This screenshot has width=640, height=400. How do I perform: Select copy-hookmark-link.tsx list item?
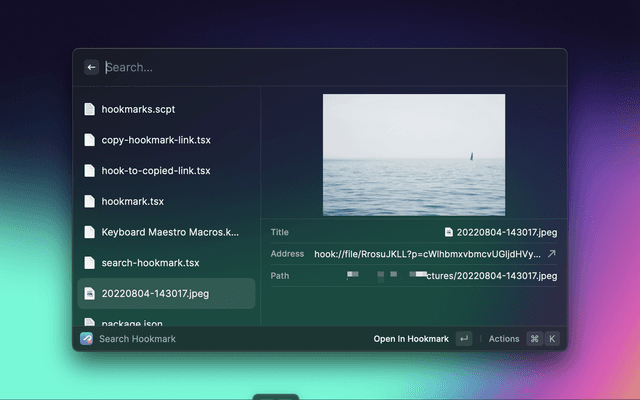155,139
